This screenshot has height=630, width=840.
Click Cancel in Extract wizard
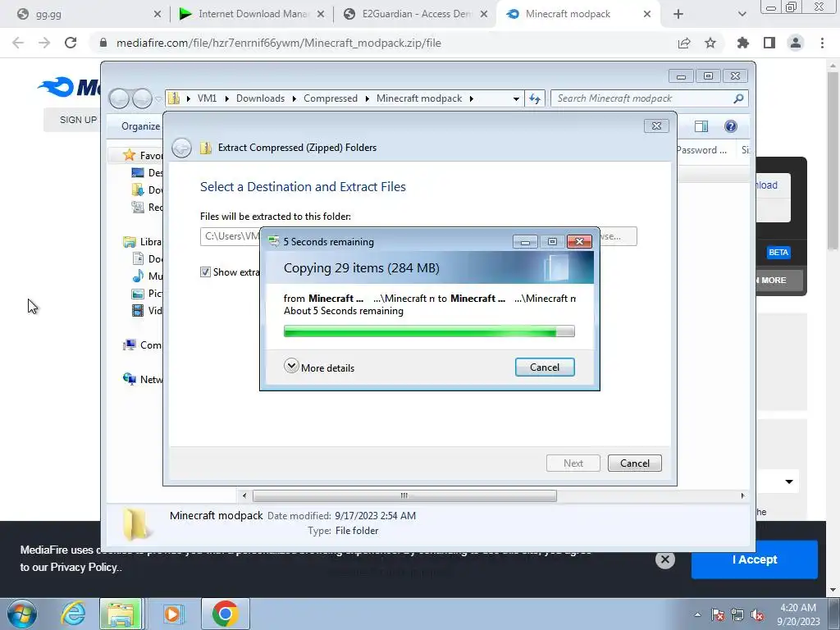point(634,463)
